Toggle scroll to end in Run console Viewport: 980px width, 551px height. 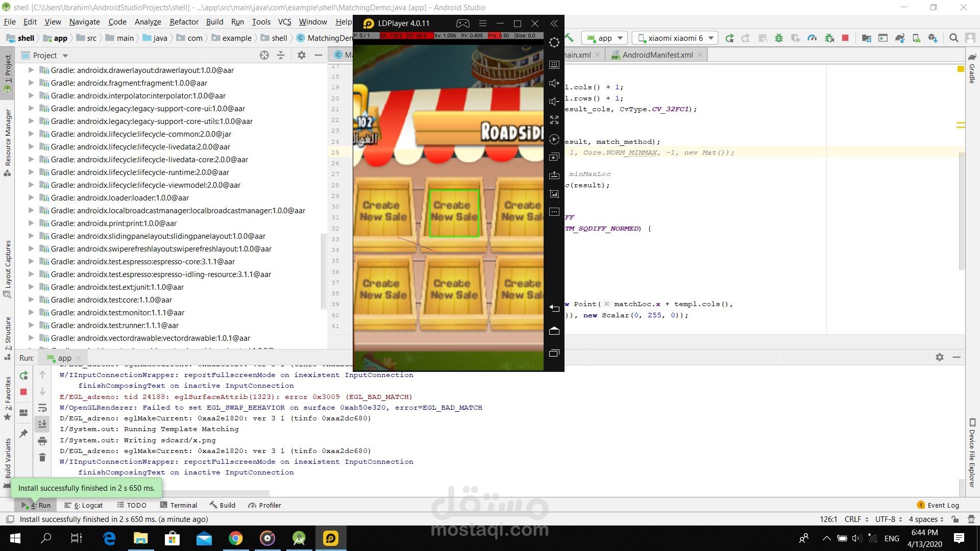point(42,424)
